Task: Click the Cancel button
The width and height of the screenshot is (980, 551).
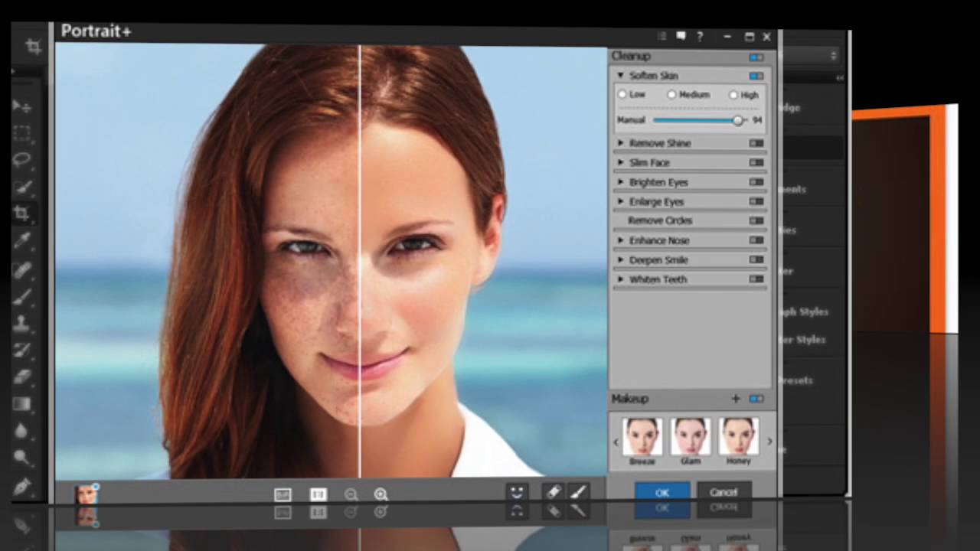Action: click(x=724, y=492)
